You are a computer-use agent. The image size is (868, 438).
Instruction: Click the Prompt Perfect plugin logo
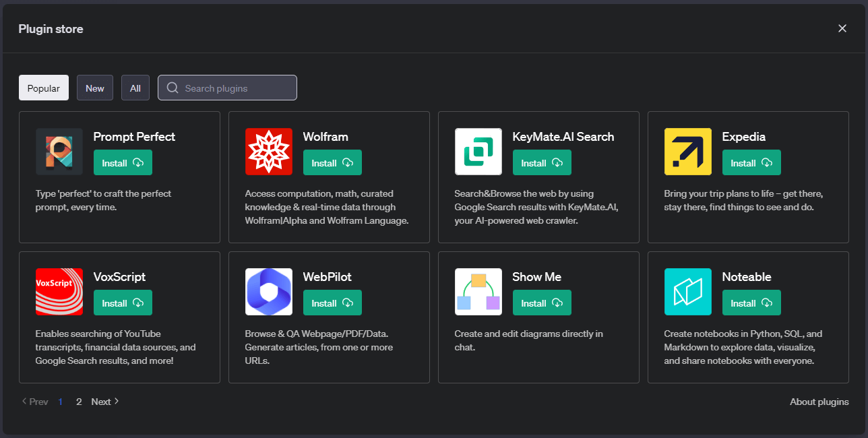(59, 152)
